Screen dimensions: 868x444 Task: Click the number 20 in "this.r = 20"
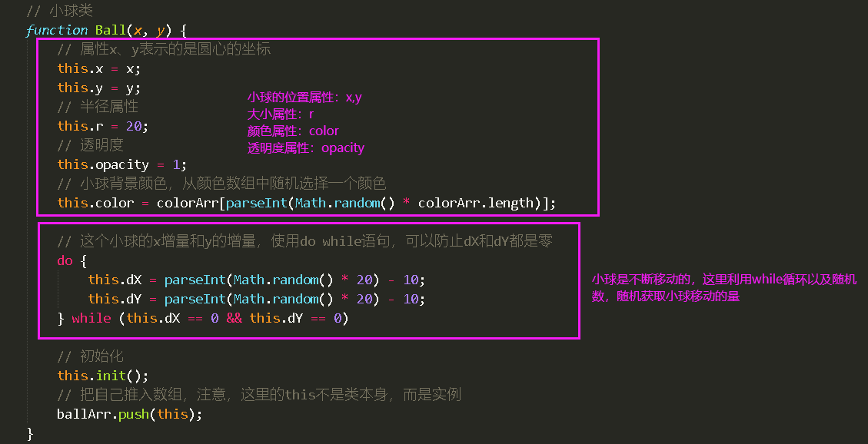(133, 126)
